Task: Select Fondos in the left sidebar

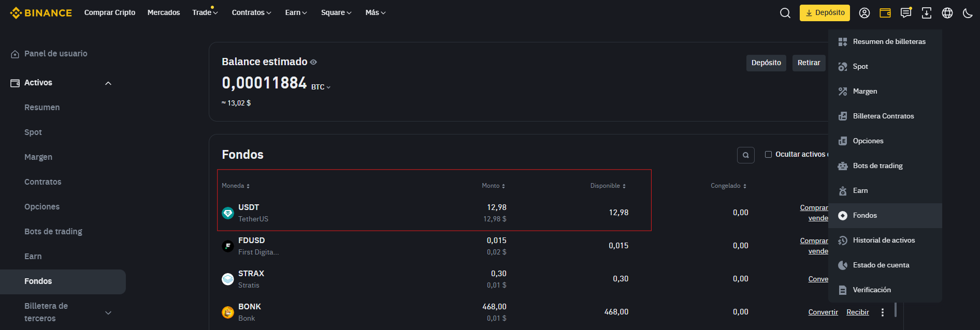Action: click(63, 281)
